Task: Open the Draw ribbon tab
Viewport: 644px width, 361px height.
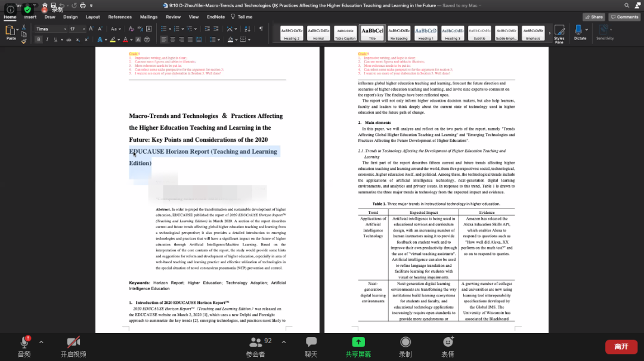Action: (49, 17)
